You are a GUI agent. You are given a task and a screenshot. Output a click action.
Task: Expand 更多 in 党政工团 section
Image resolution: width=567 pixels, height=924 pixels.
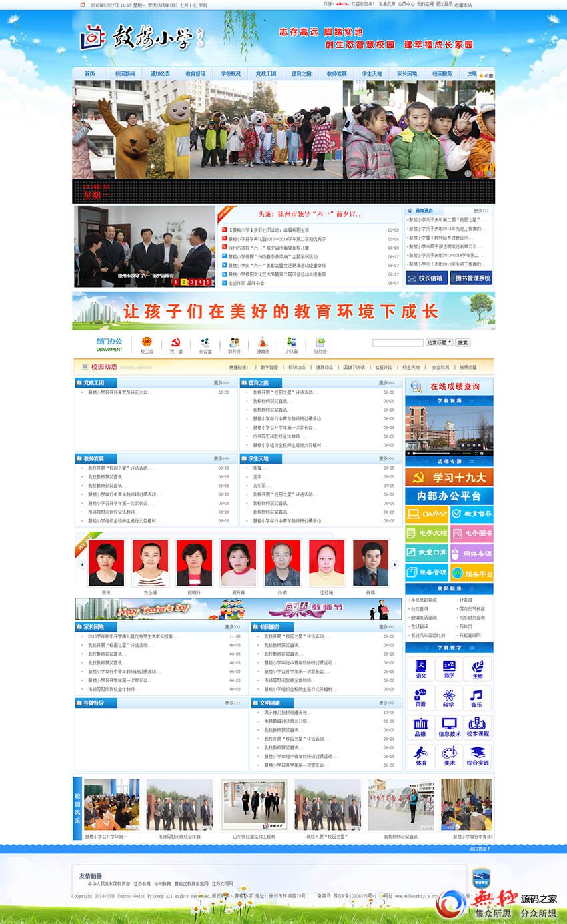(221, 383)
